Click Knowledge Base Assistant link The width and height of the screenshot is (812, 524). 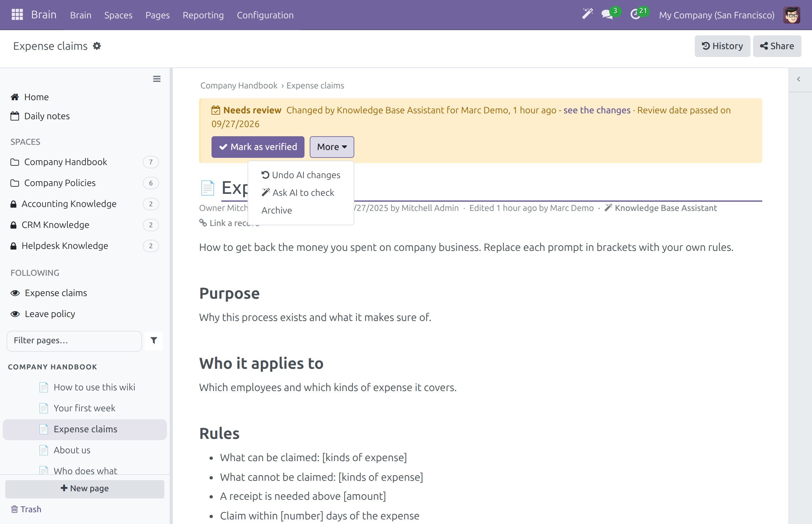pos(665,208)
